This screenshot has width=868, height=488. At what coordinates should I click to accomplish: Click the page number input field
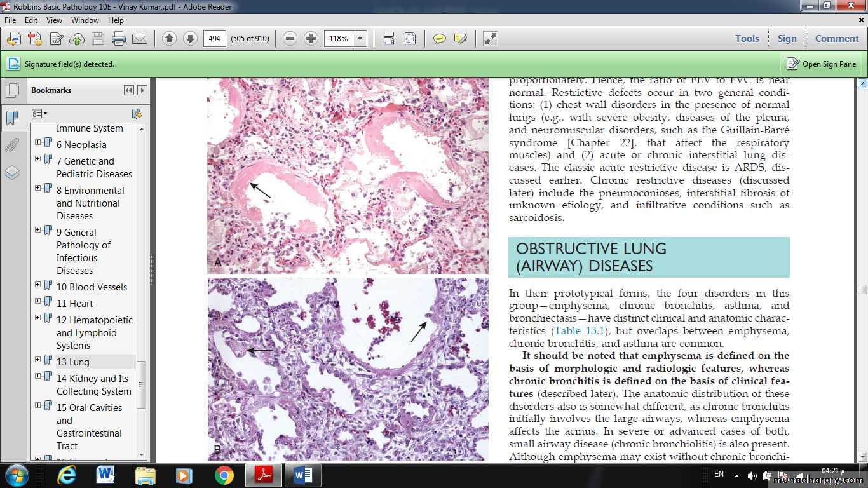[215, 39]
